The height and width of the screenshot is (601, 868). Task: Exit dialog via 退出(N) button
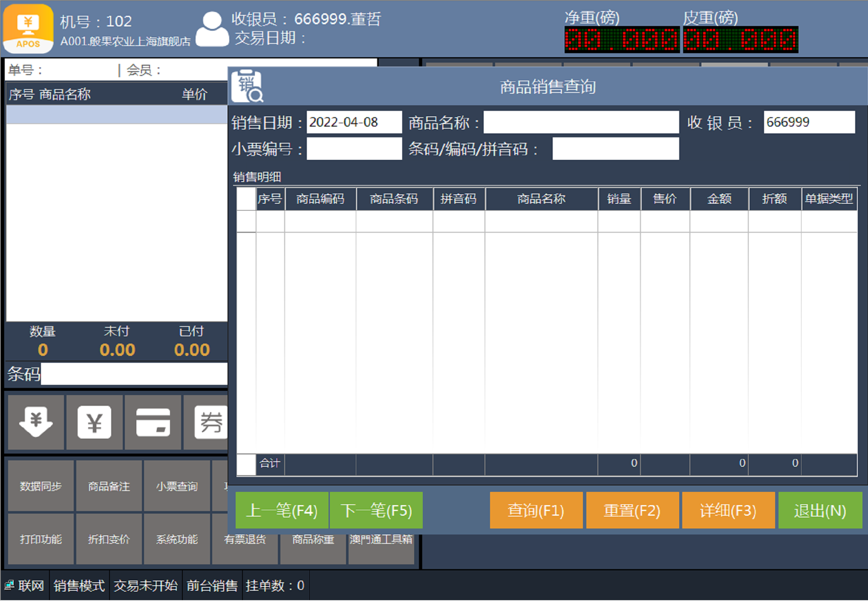point(820,510)
